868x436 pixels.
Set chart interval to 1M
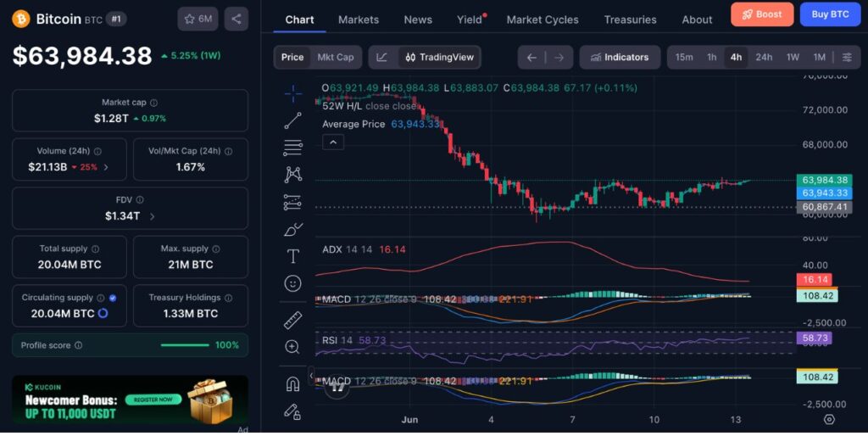(820, 58)
